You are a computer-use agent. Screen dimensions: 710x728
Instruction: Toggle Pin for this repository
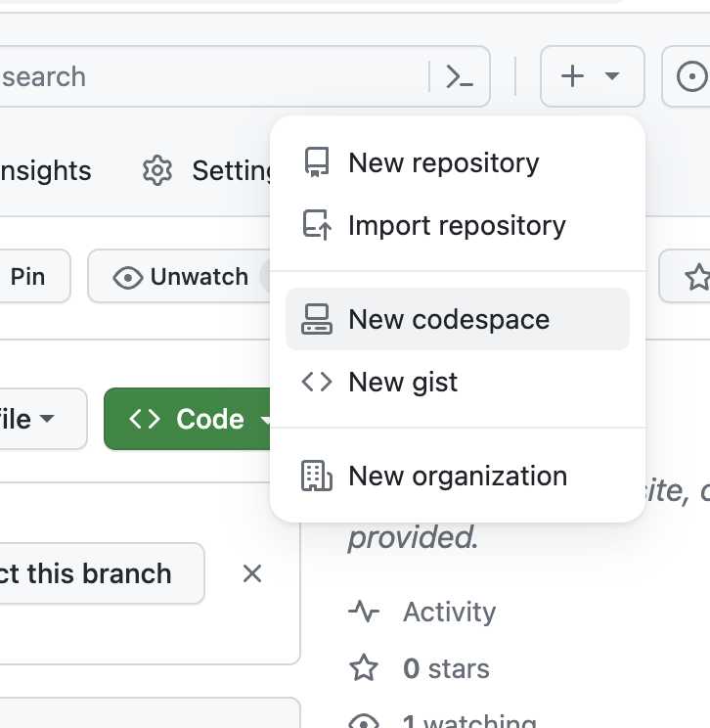[27, 277]
